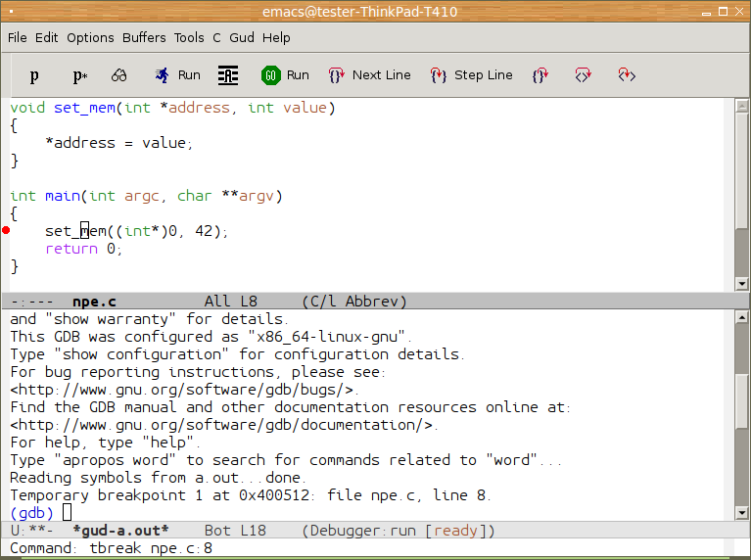Click the gdb documentation URL link
This screenshot has width=751, height=560.
click(x=221, y=425)
